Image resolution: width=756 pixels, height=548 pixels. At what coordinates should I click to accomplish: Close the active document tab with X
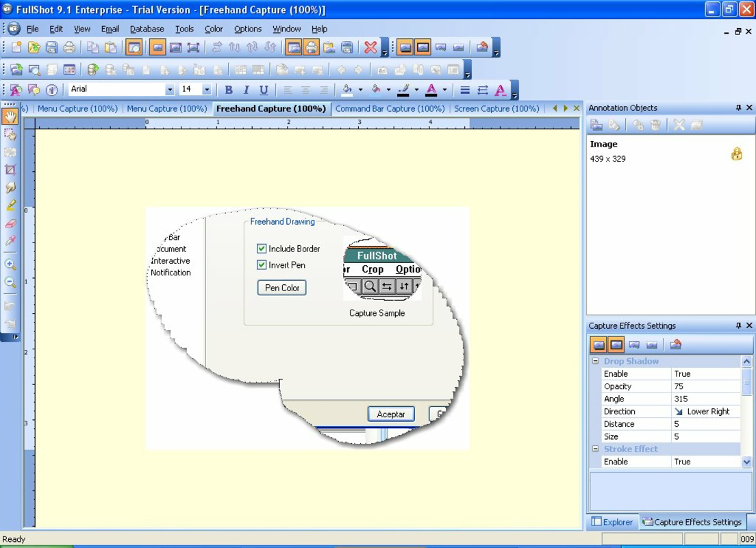pyautogui.click(x=576, y=108)
